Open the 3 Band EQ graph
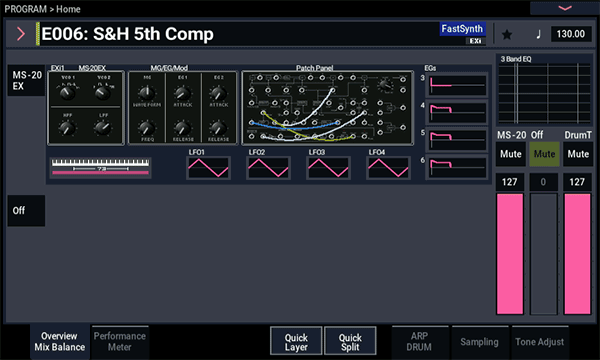 (x=544, y=90)
